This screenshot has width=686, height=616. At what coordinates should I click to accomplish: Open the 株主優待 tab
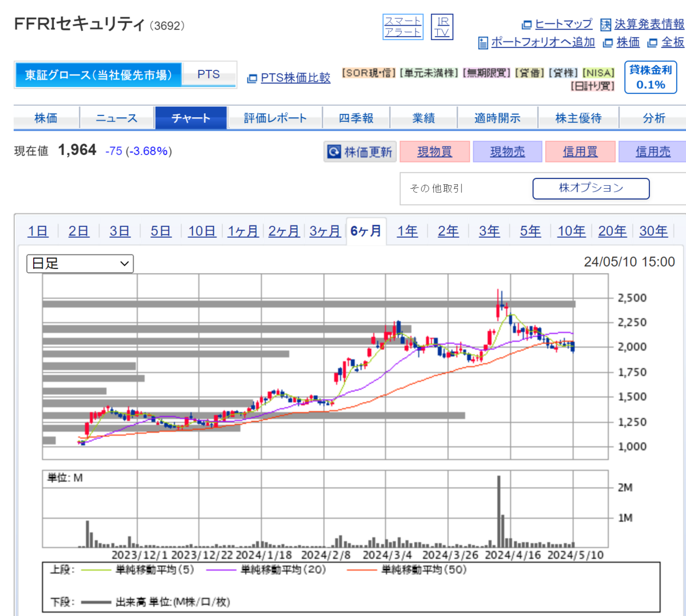tap(579, 118)
